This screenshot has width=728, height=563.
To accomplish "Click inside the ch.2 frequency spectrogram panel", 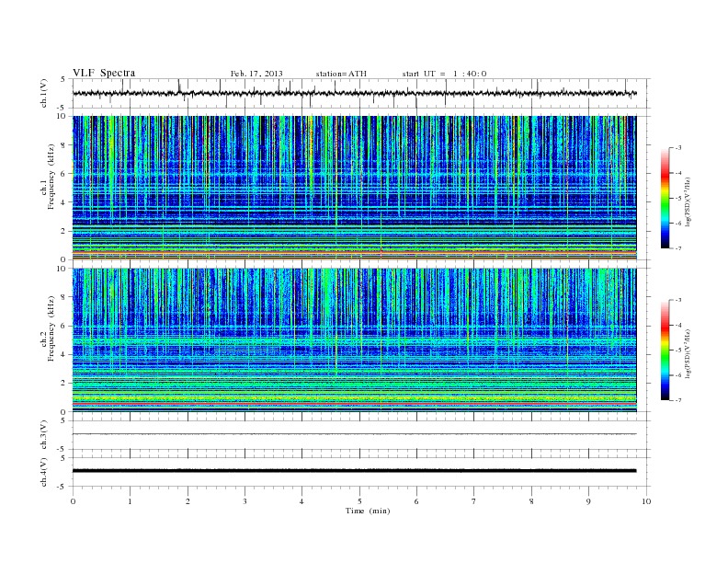I will [354, 340].
